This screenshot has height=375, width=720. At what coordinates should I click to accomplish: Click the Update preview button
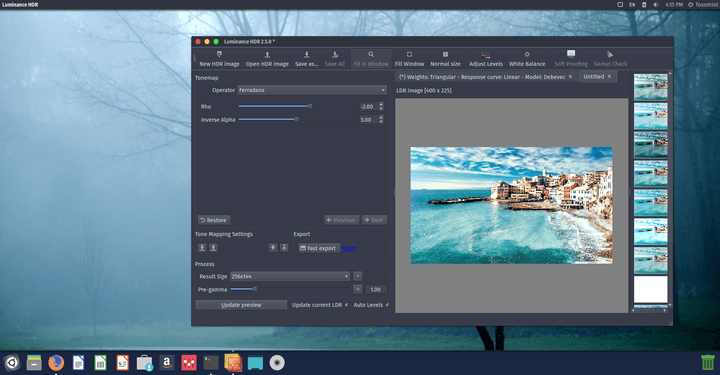point(241,305)
